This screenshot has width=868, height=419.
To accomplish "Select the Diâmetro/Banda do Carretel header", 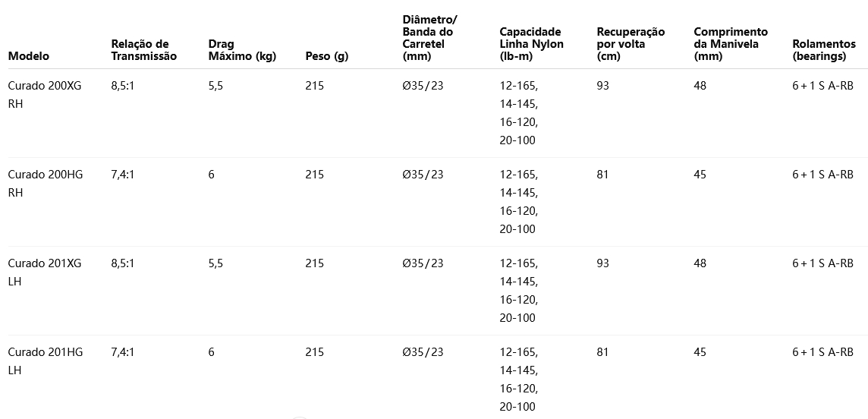I will tap(429, 38).
